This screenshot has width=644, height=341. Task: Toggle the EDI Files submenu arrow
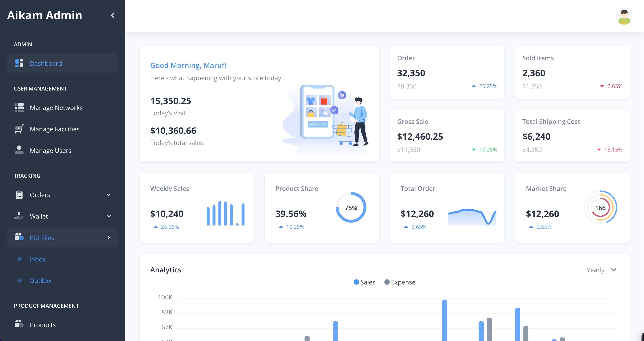pyautogui.click(x=109, y=238)
